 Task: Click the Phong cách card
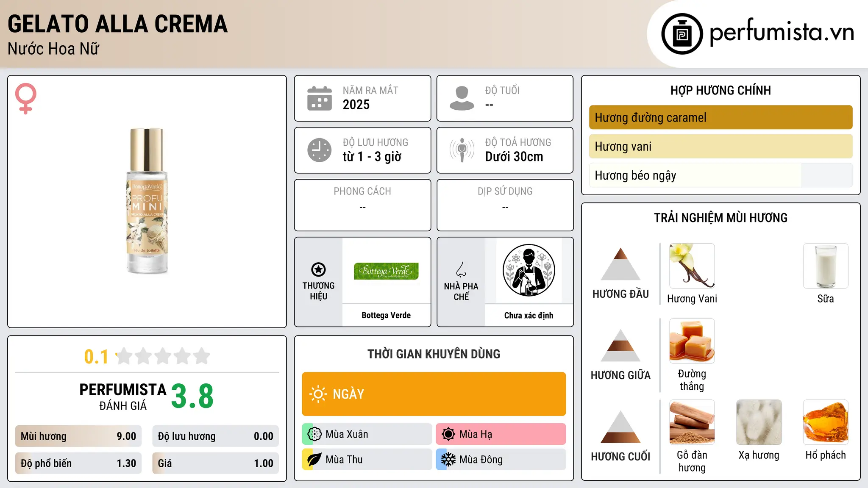[362, 205]
